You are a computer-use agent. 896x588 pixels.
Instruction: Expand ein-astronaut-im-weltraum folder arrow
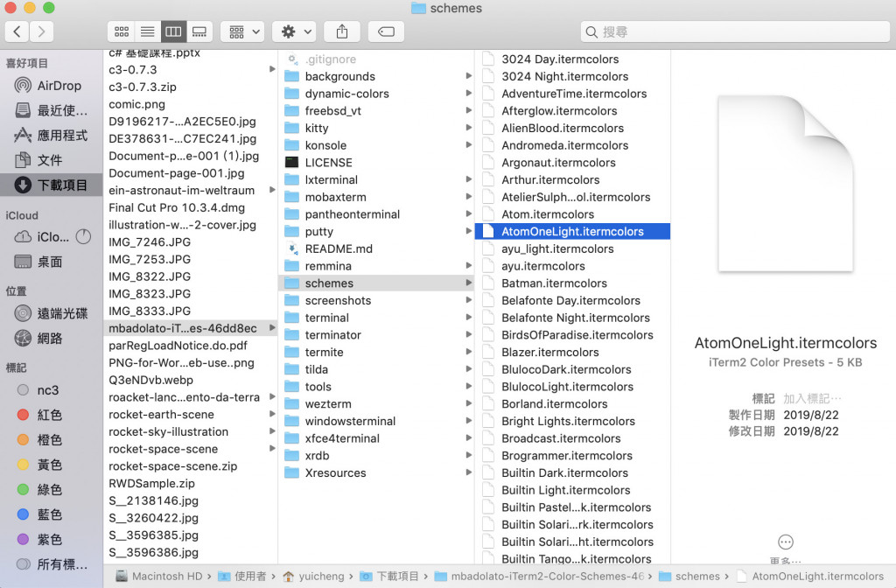click(x=272, y=190)
